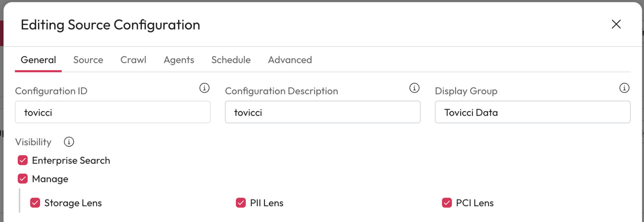Switch to the Advanced tab
The image size is (644, 222).
(x=290, y=60)
